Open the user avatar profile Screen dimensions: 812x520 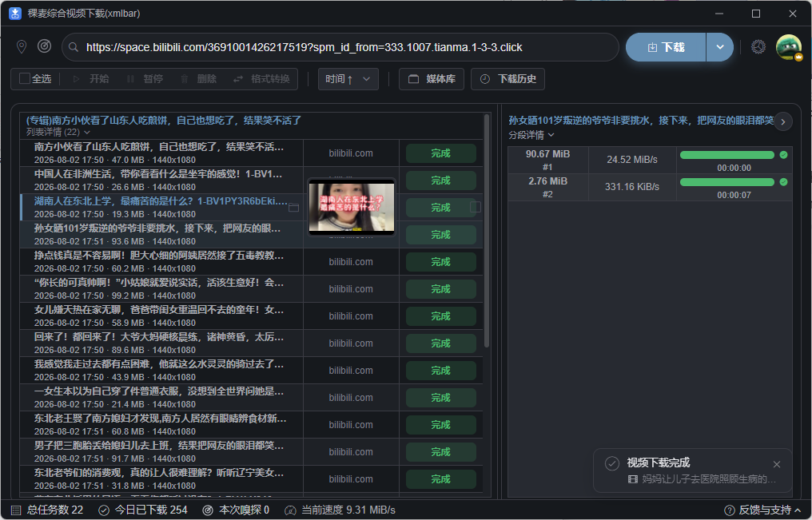pos(789,47)
